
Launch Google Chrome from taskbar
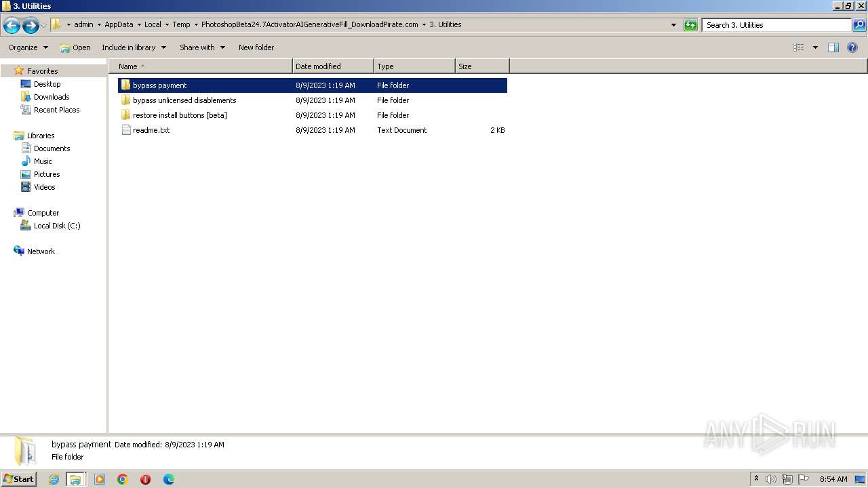pyautogui.click(x=123, y=479)
